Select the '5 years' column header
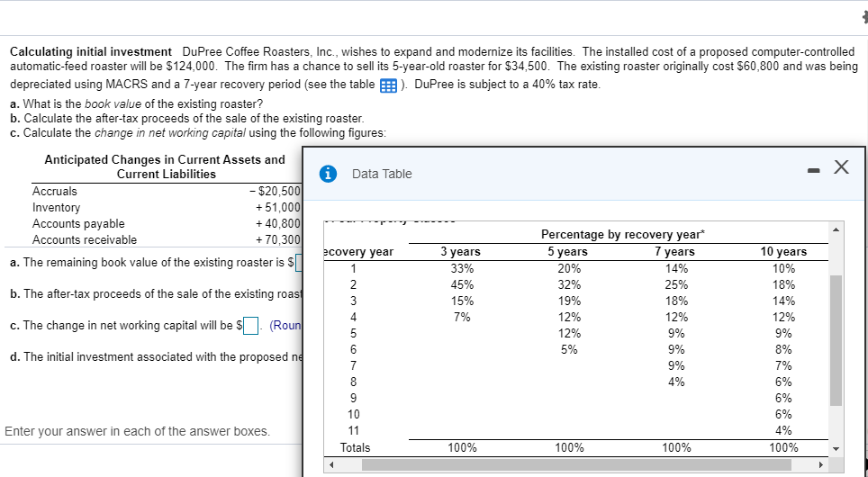 pyautogui.click(x=567, y=252)
